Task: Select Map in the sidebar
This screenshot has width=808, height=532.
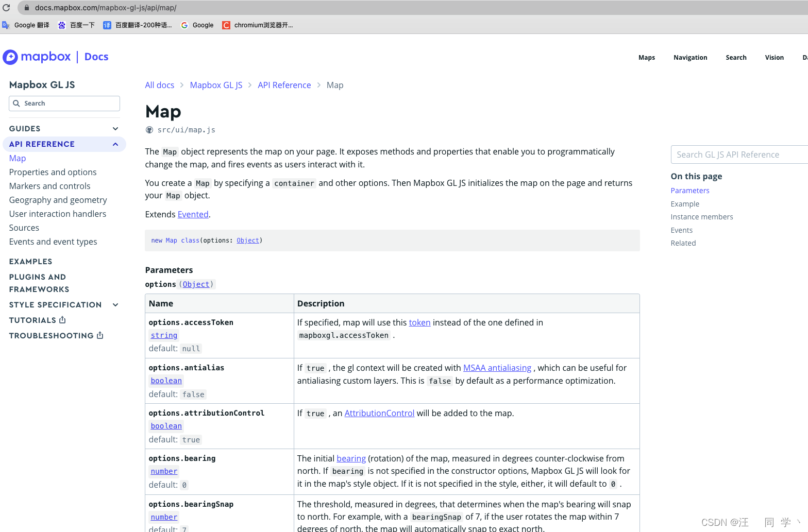Action: pos(18,158)
